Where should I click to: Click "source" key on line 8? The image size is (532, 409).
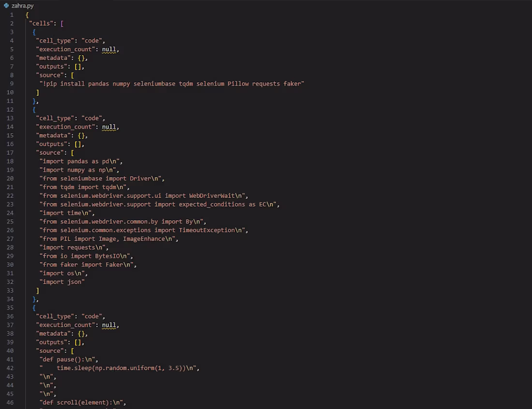50,76
